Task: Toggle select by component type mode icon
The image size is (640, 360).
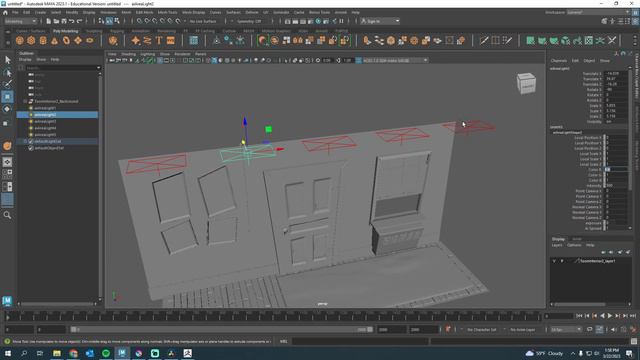Action: point(117,21)
